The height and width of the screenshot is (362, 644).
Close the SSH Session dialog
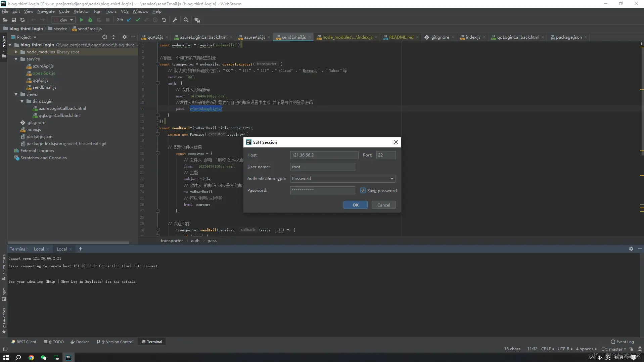(x=396, y=142)
